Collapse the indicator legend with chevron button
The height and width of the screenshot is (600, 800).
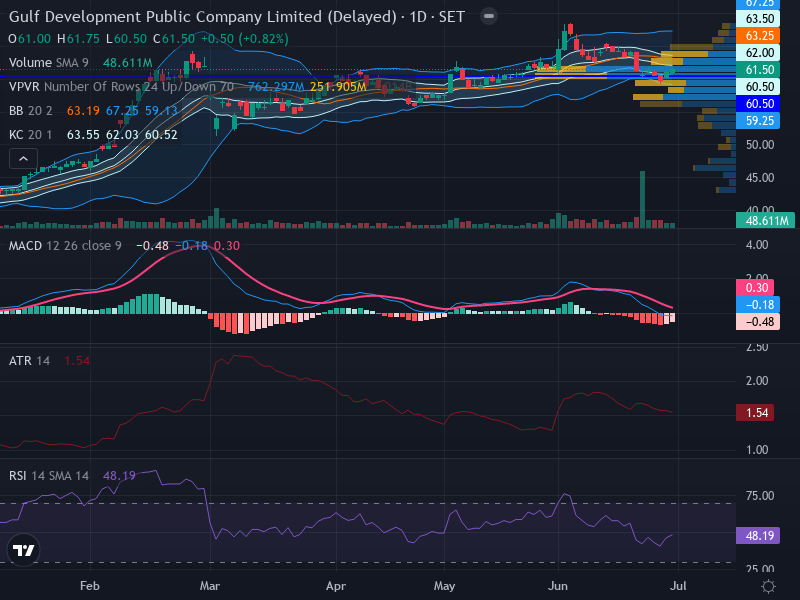23,159
